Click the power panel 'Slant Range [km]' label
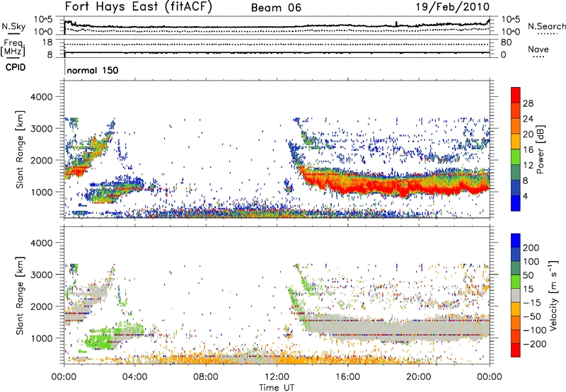The width and height of the screenshot is (566, 392). [20, 149]
